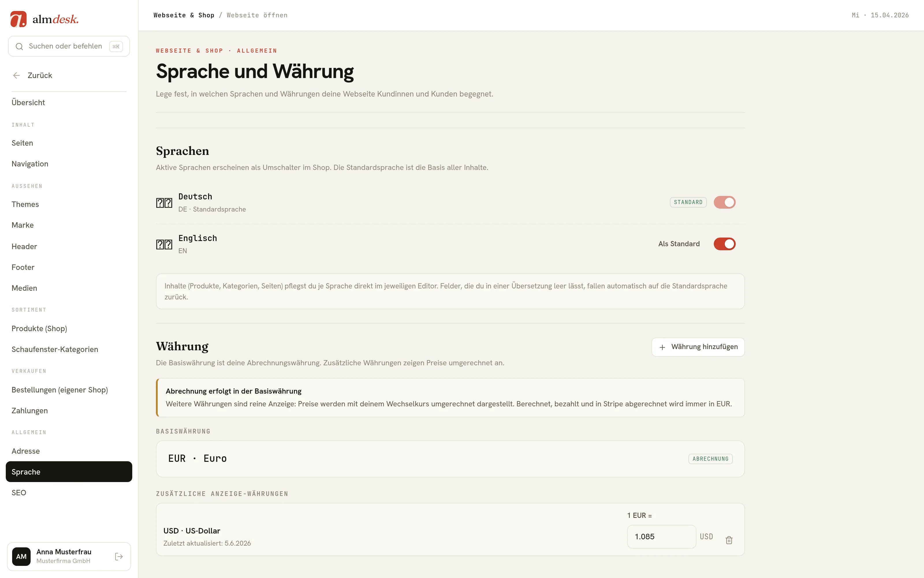
Task: Click the USD · US-Dollar label
Action: (x=192, y=531)
